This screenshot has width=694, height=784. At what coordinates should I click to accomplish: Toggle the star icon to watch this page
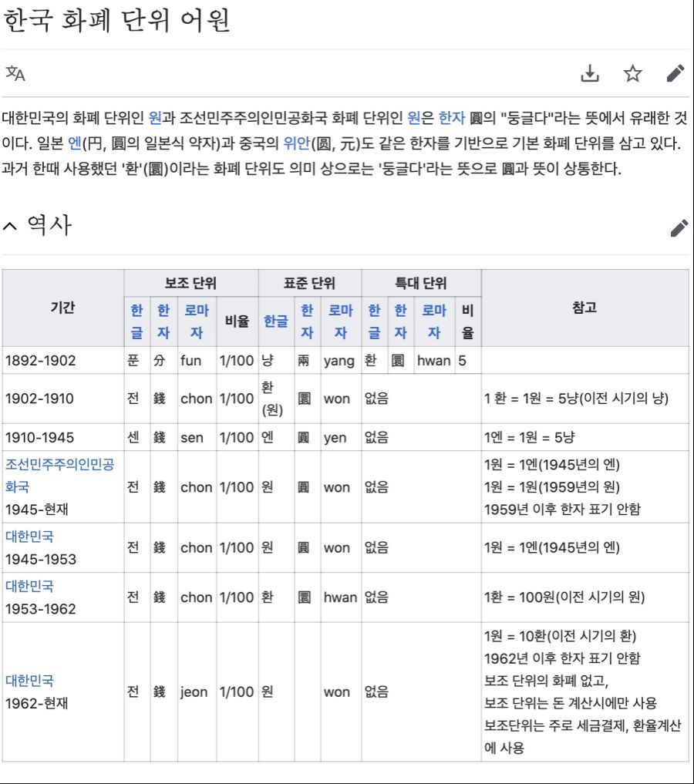(633, 72)
